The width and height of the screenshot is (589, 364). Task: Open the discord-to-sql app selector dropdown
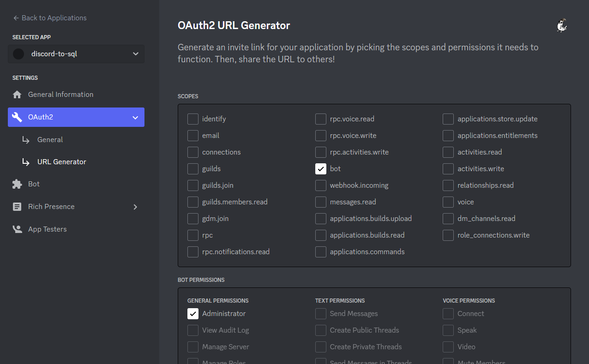tap(135, 54)
